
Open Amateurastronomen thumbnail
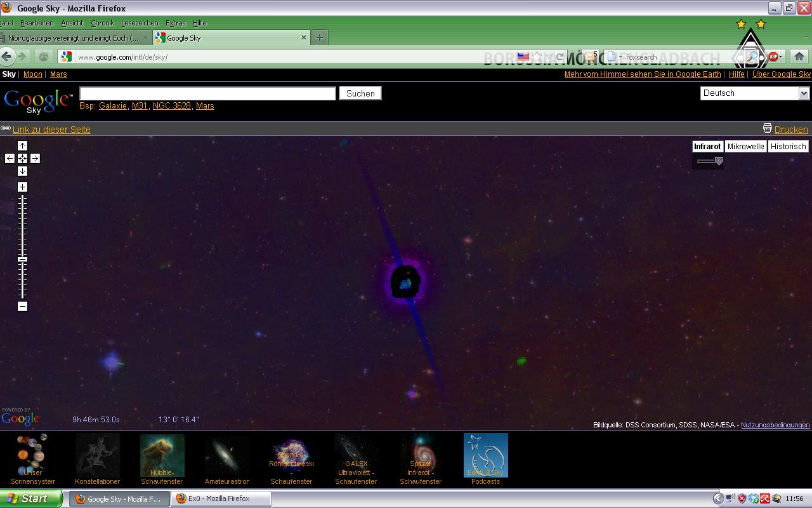pyautogui.click(x=226, y=459)
